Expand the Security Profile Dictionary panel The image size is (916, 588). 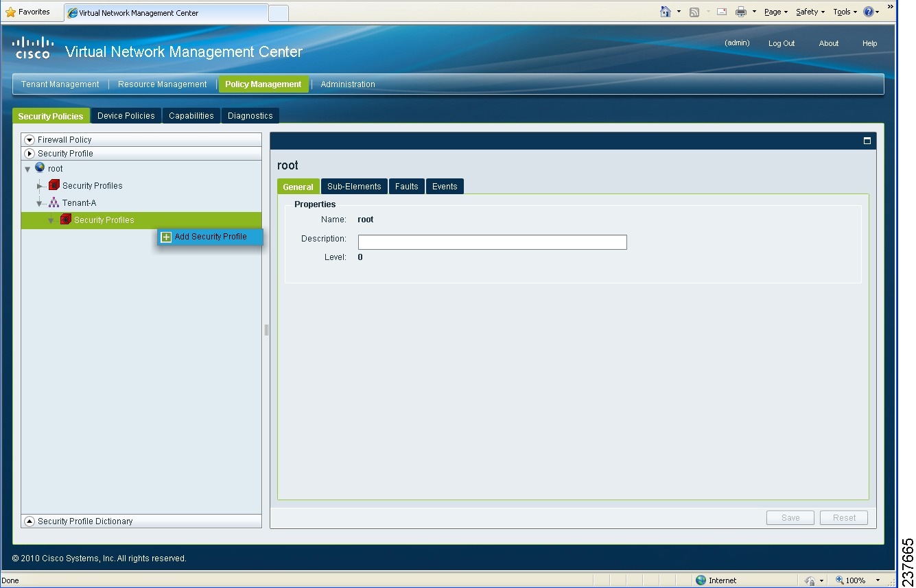(30, 521)
